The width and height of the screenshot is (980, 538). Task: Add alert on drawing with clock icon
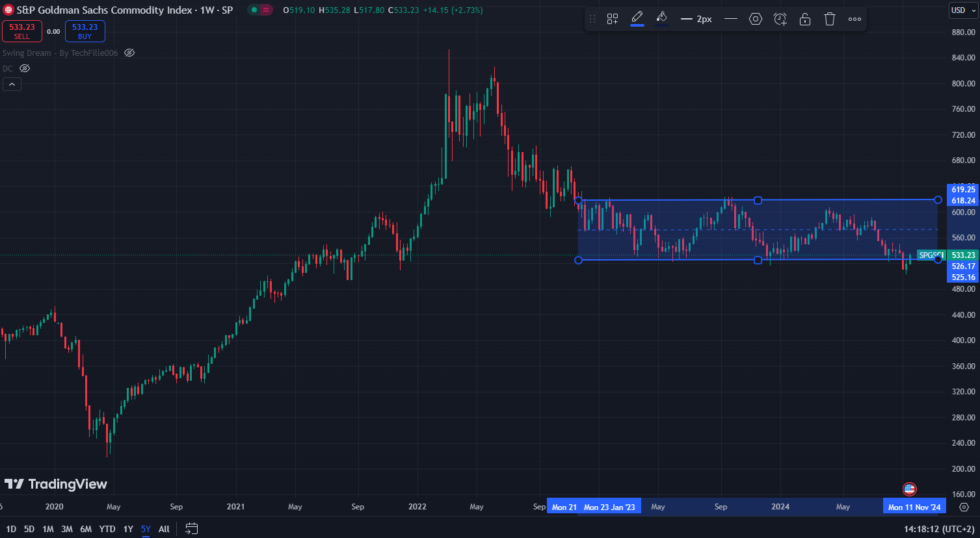[780, 19]
